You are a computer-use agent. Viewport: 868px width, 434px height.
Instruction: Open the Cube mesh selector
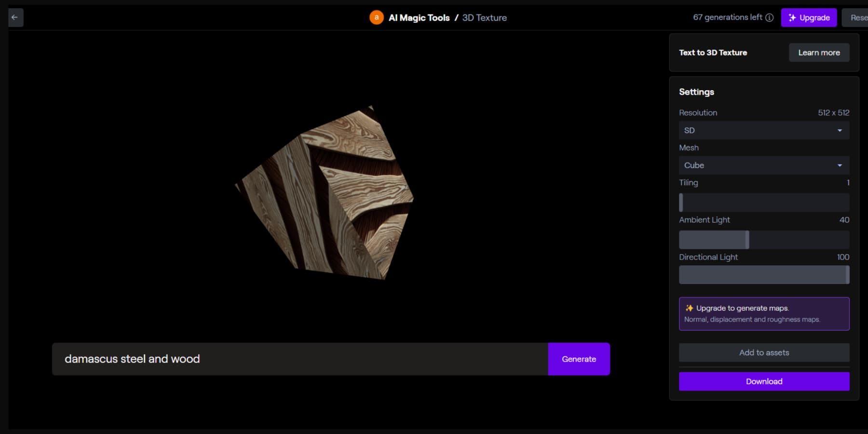764,165
